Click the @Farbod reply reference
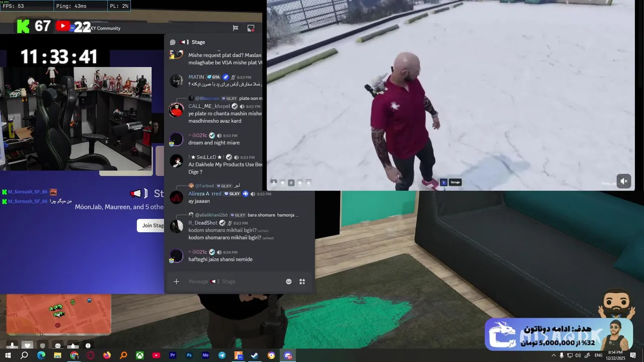 [x=204, y=186]
